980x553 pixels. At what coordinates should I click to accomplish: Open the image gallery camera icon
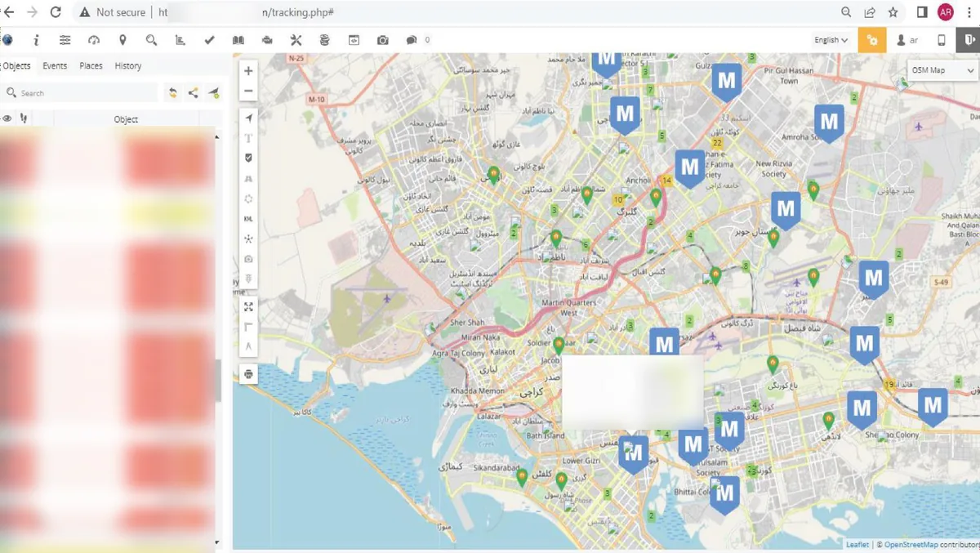tap(382, 40)
